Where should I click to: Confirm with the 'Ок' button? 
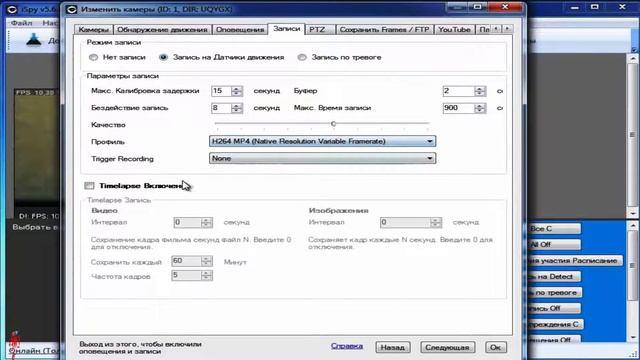pyautogui.click(x=496, y=347)
